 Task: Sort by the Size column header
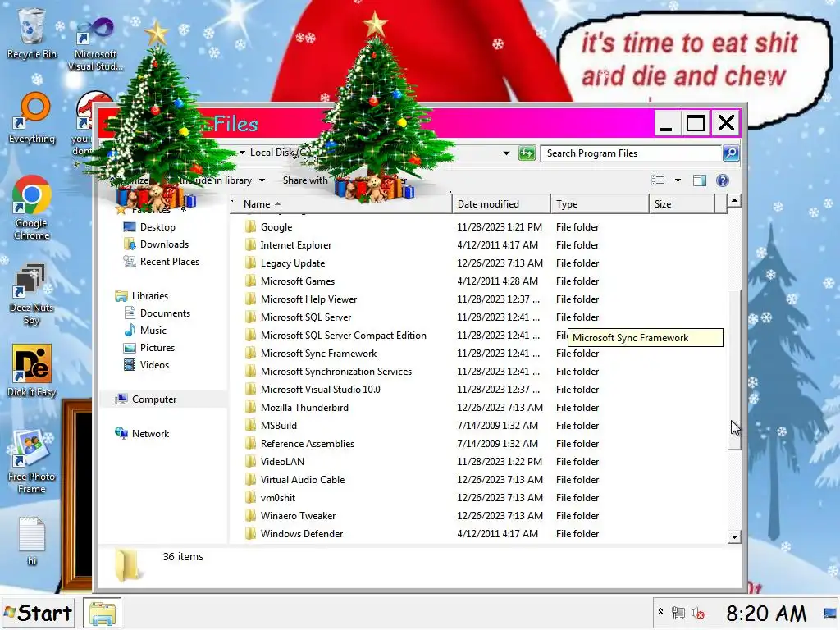click(x=682, y=204)
